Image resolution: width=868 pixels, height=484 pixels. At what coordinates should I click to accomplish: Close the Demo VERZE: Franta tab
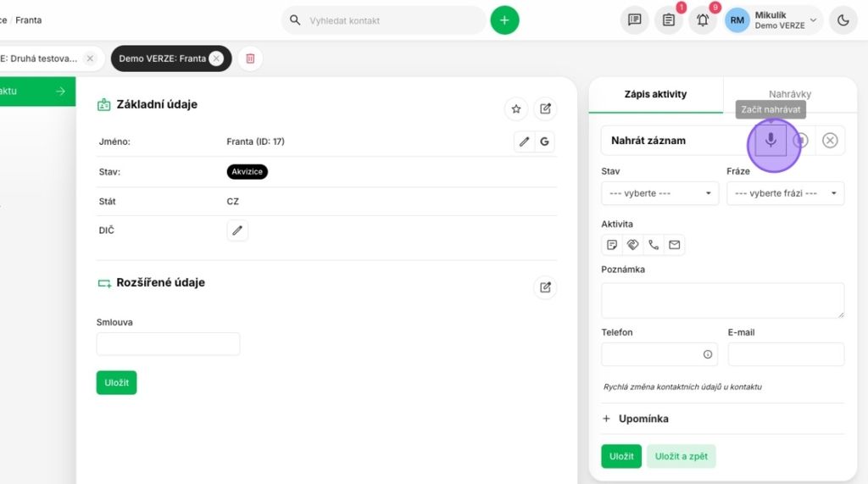tap(216, 58)
